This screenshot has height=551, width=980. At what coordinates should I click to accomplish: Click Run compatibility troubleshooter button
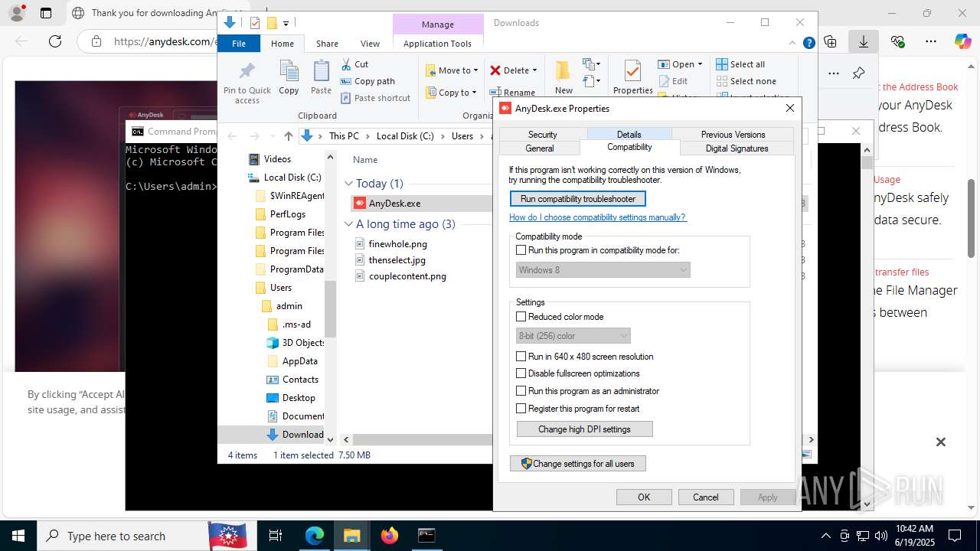578,199
